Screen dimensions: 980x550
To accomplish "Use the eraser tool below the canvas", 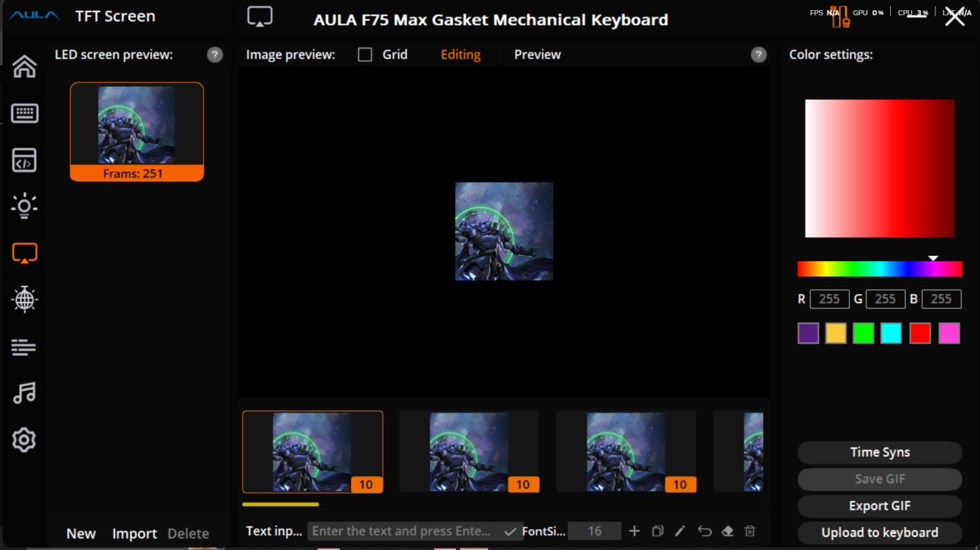I will pyautogui.click(x=728, y=530).
